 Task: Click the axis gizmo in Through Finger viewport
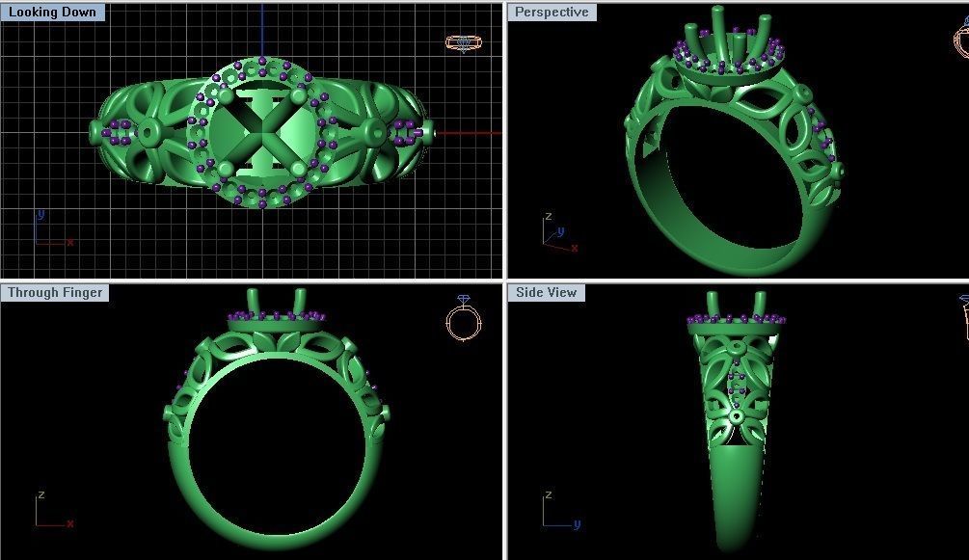pos(54,510)
